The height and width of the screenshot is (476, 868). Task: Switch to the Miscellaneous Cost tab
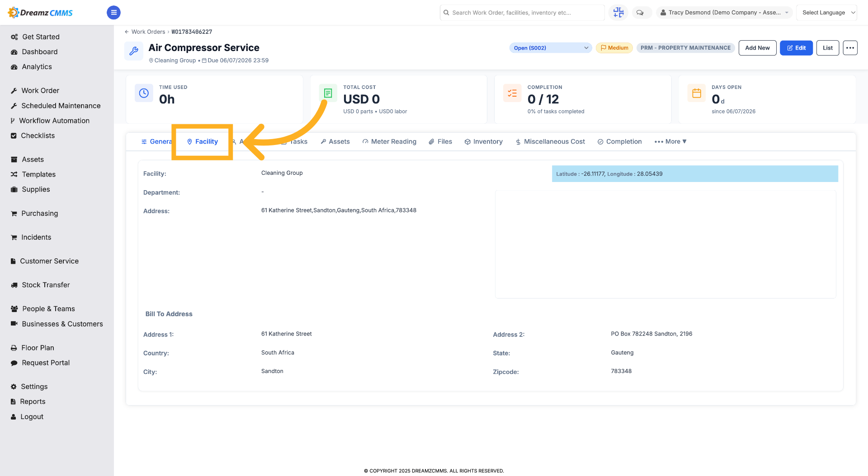550,142
